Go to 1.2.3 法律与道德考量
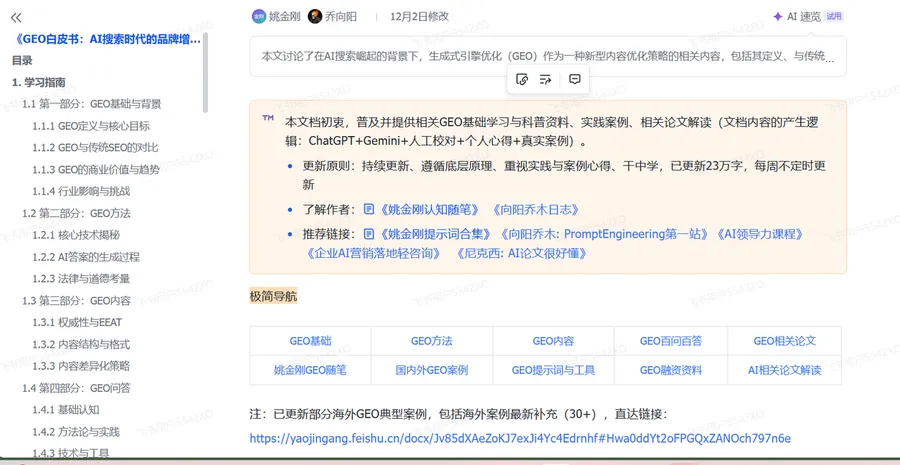900x465 pixels. [81, 278]
